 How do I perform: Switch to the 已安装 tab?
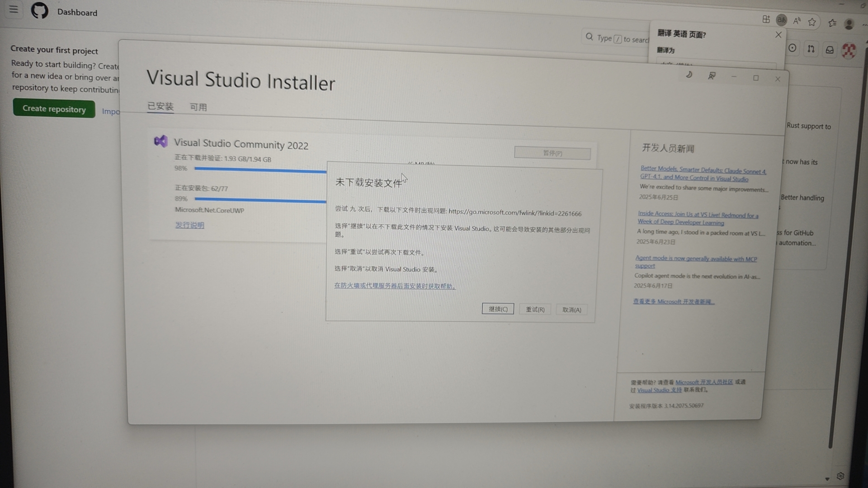point(160,107)
